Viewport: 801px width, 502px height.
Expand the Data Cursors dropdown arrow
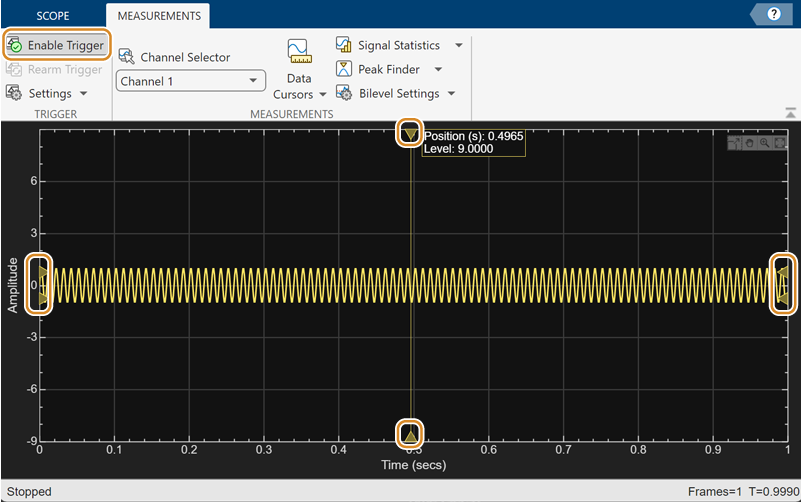tap(323, 94)
